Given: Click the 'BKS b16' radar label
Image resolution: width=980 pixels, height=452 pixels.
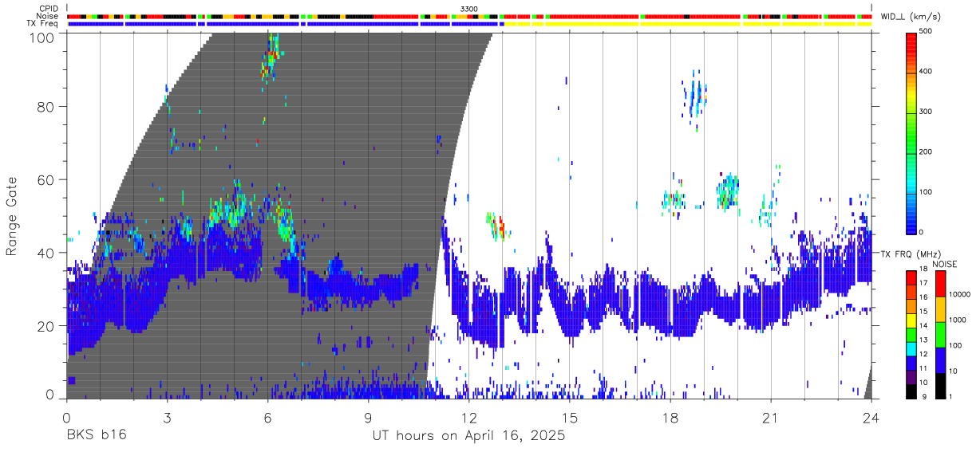Looking at the screenshot, I should point(96,436).
